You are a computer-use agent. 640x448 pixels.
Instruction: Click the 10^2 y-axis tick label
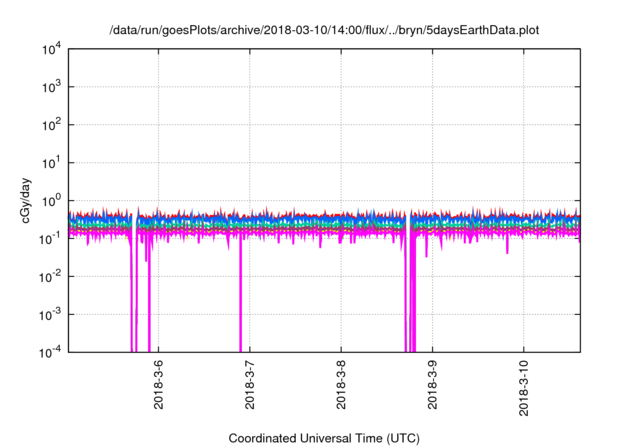(52, 125)
